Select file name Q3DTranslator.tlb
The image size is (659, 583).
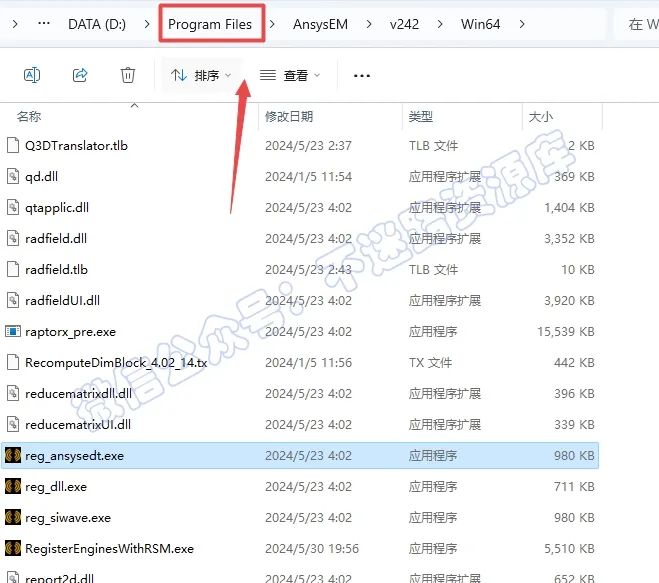pos(76,145)
